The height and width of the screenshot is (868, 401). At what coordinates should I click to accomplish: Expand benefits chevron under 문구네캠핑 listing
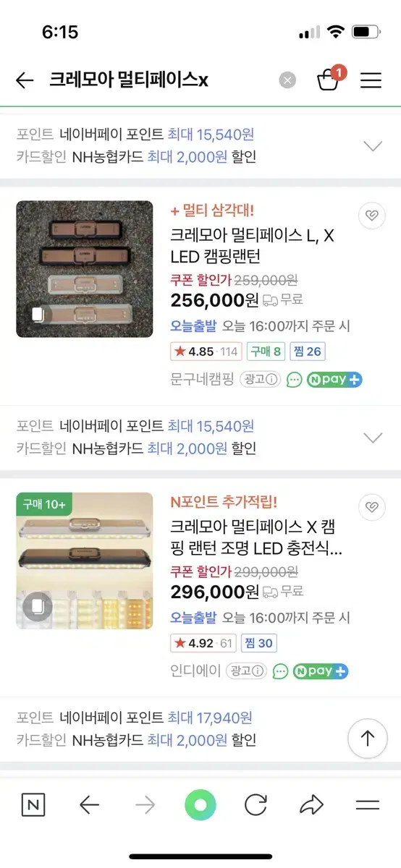click(x=373, y=437)
